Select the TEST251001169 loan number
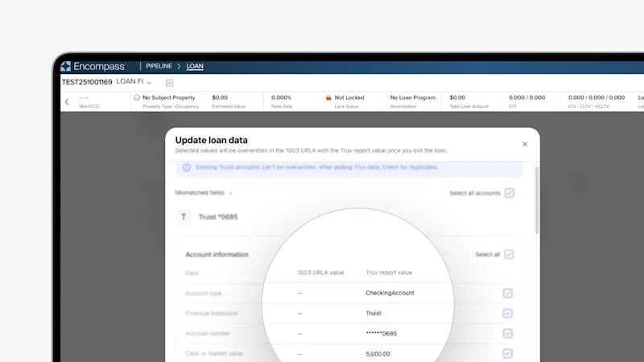 pos(87,82)
